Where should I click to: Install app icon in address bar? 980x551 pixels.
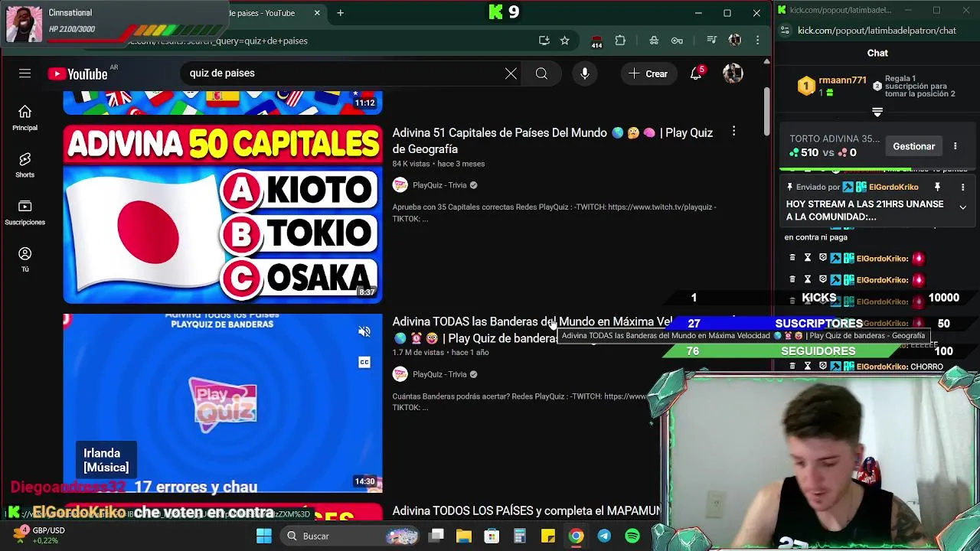pyautogui.click(x=544, y=41)
